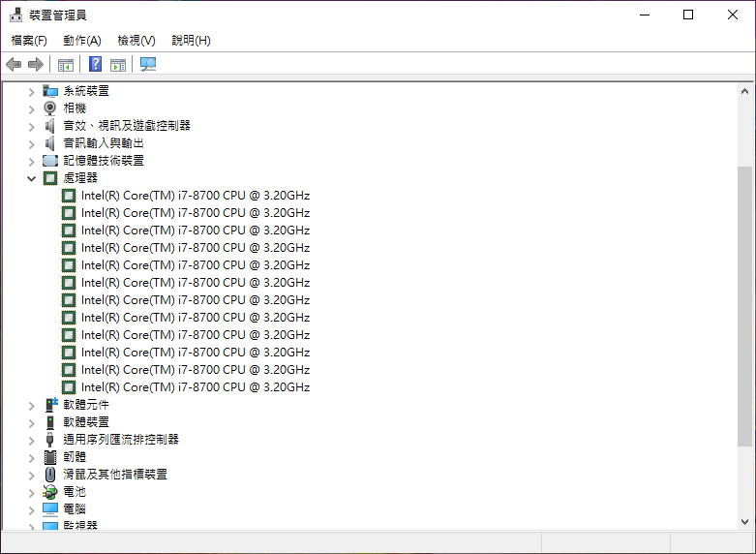Select the 通用序列匯流排控制器 label
The height and width of the screenshot is (554, 756).
[121, 439]
